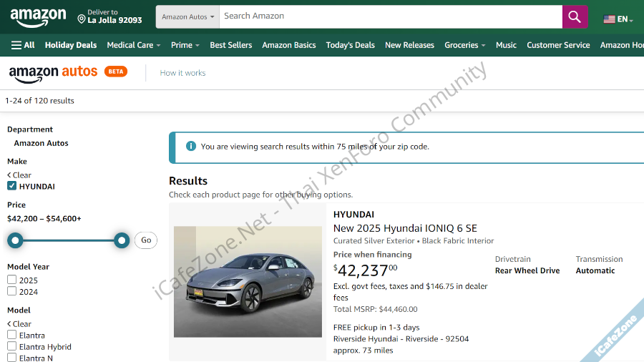This screenshot has width=644, height=362.
Task: Enable the Elantra Hybrid model filter
Action: 12,346
